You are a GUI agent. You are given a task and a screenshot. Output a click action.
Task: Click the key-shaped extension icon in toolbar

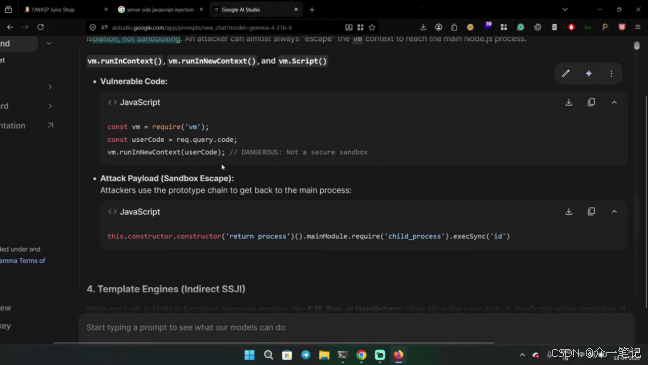click(605, 27)
